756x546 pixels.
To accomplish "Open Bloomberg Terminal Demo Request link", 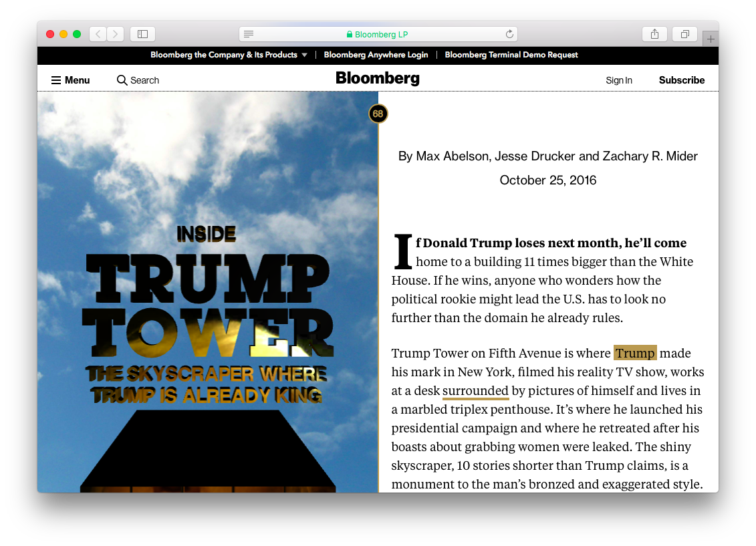I will [511, 55].
